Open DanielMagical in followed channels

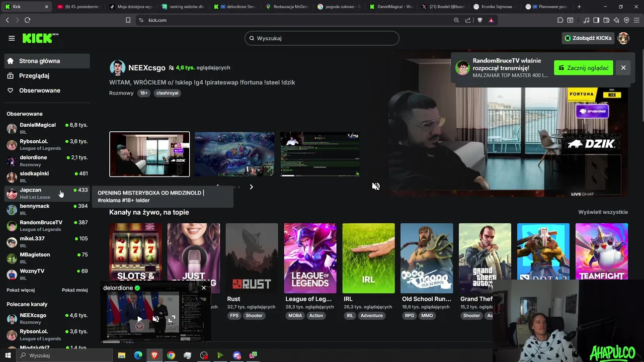click(x=47, y=128)
